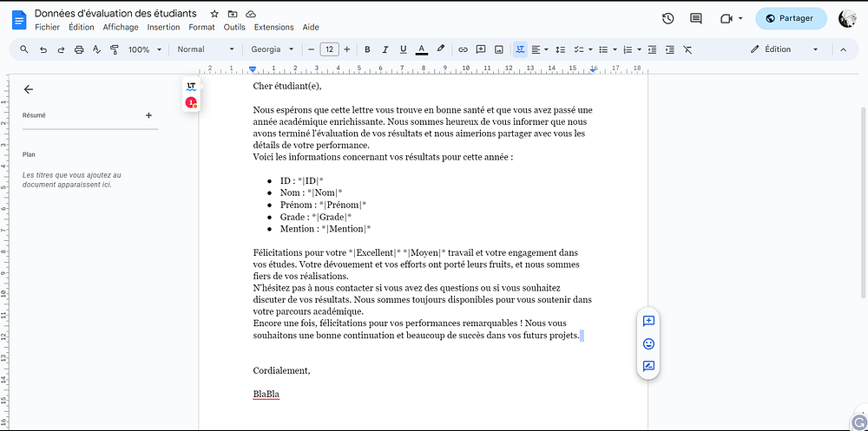
Task: Click the document title text
Action: 115,13
